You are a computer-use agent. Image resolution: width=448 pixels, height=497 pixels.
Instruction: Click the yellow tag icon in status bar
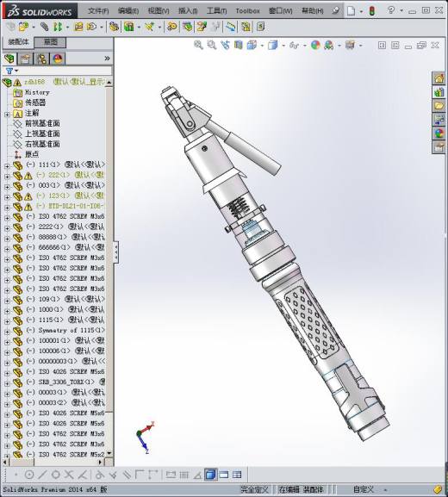(438, 489)
